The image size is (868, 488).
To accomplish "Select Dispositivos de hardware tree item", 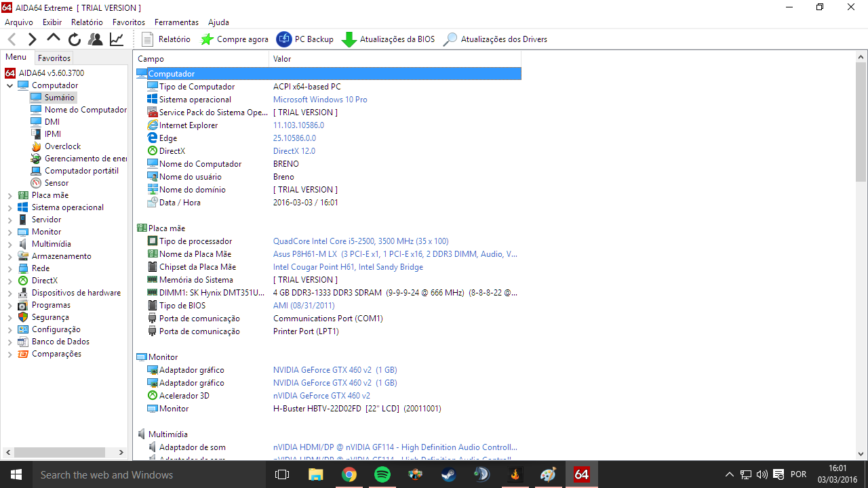I will (x=76, y=293).
